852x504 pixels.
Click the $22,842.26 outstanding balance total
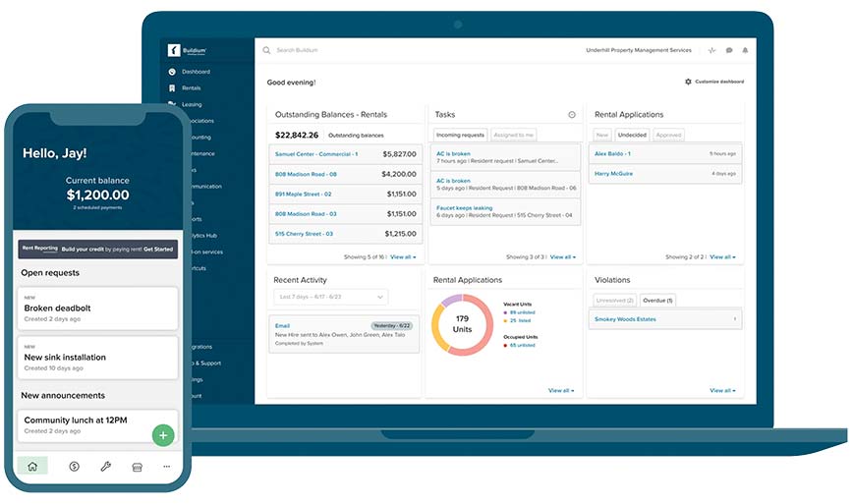click(297, 135)
